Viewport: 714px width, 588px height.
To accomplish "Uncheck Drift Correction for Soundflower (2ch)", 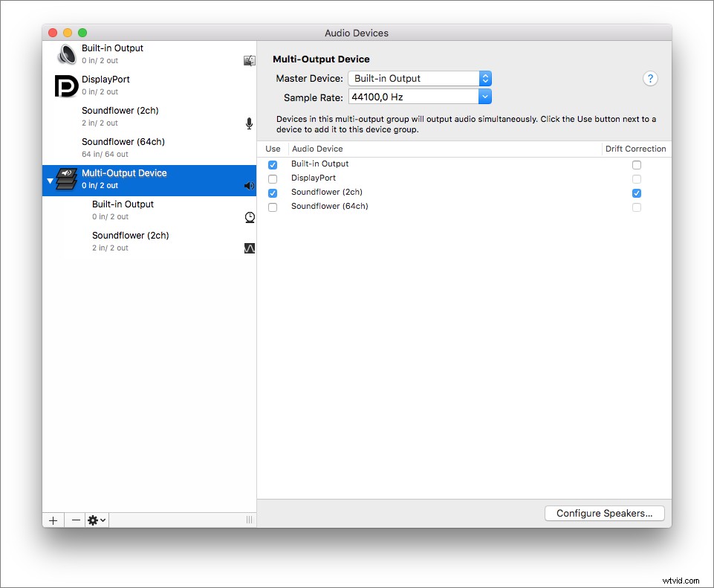I will point(637,193).
